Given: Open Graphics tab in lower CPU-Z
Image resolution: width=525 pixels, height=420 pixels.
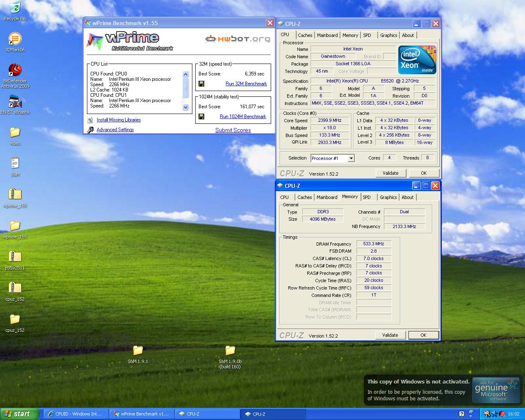Looking at the screenshot, I should pyautogui.click(x=388, y=197).
